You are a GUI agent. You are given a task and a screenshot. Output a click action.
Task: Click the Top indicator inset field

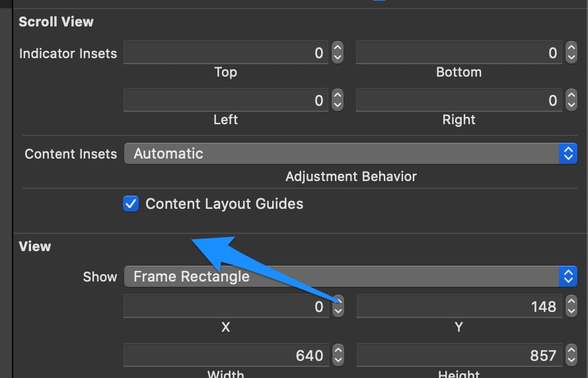[x=226, y=52]
